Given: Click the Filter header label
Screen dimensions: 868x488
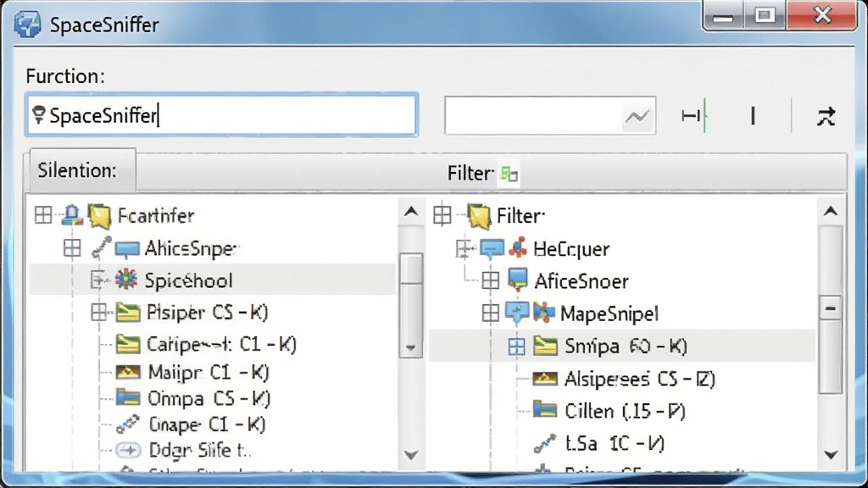Looking at the screenshot, I should pyautogui.click(x=470, y=174).
